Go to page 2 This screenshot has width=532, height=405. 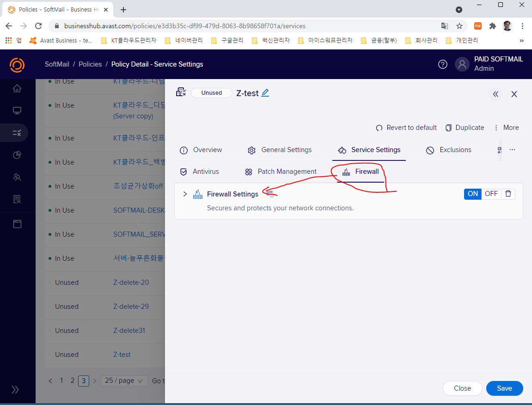(x=72, y=380)
